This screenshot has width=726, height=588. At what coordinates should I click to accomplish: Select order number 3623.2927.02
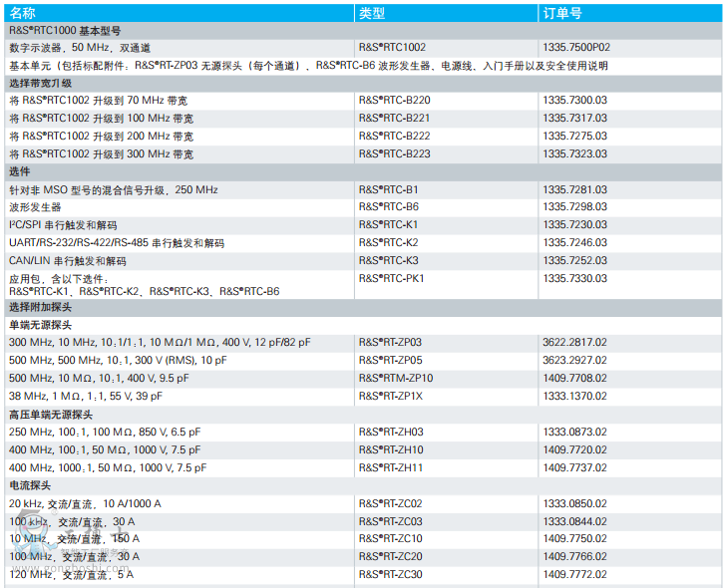pos(574,361)
